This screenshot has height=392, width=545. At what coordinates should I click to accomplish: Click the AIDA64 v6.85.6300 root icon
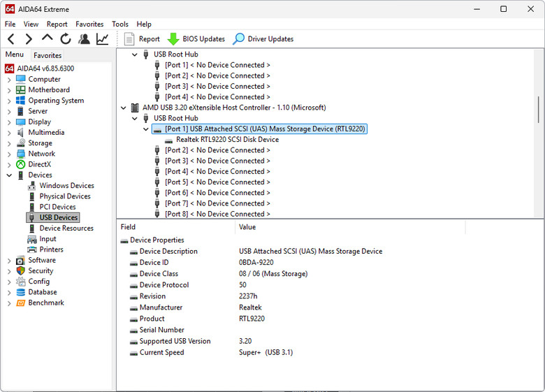[x=10, y=68]
